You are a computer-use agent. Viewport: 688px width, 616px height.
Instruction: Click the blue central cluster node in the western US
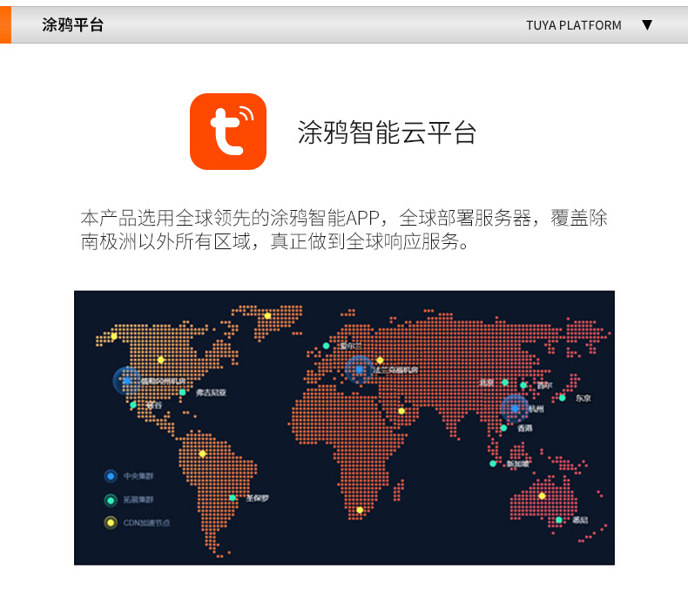pyautogui.click(x=127, y=381)
